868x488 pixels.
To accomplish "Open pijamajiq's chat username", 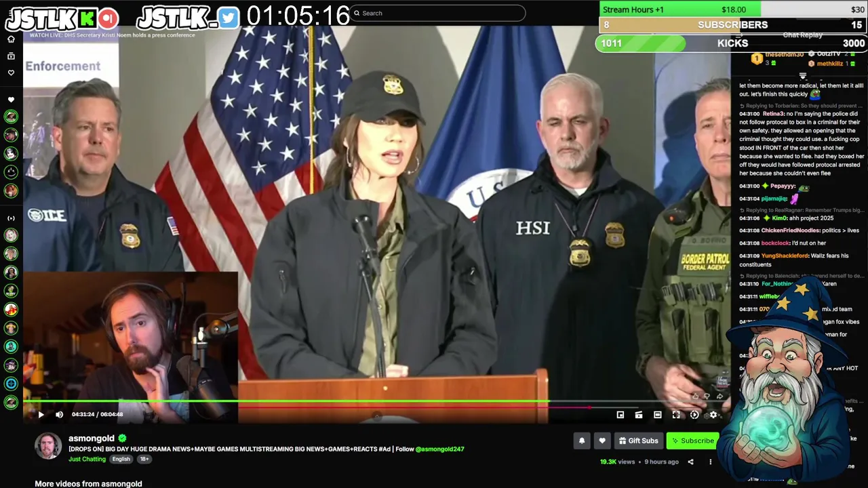I will coord(774,199).
